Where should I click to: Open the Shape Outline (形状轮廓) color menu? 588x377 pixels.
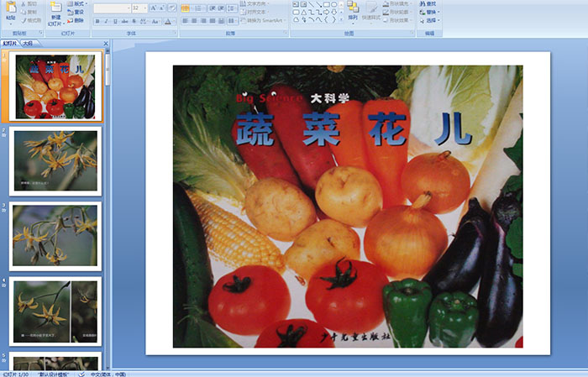[x=397, y=12]
